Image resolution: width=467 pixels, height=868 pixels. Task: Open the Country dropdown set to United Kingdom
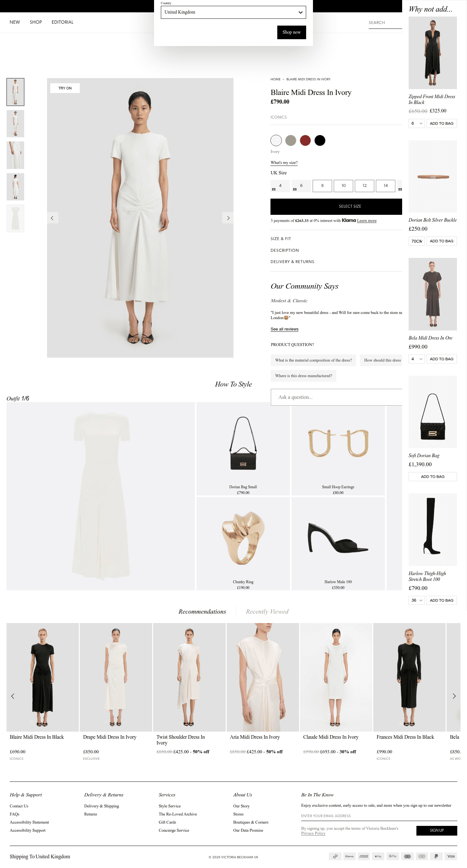coord(233,12)
